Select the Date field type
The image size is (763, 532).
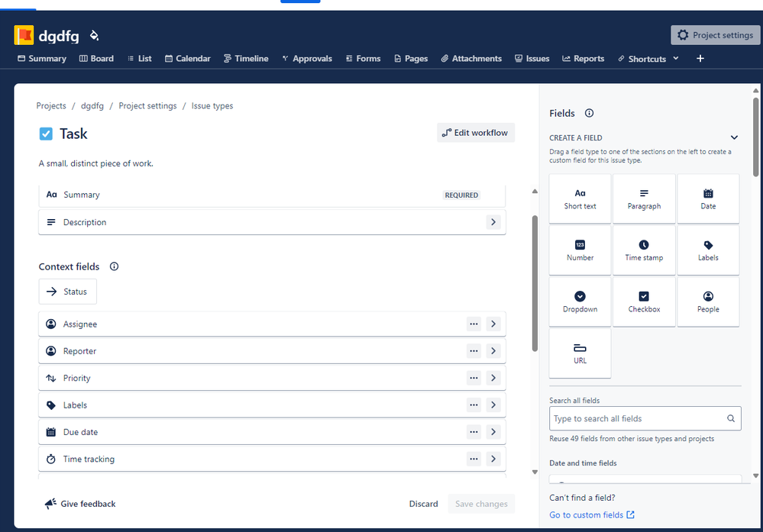click(x=708, y=199)
